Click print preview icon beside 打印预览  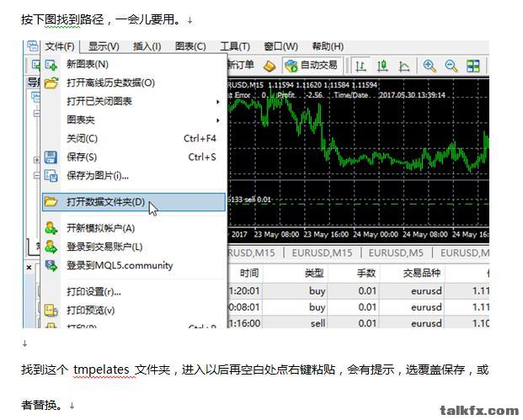pyautogui.click(x=51, y=311)
